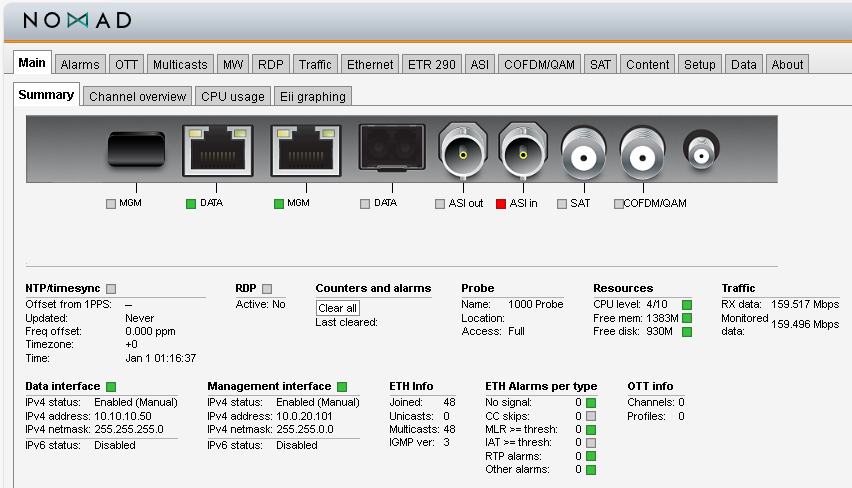Click the COFDM/QAM F-connector image
This screenshot has width=852, height=488.
coord(642,154)
